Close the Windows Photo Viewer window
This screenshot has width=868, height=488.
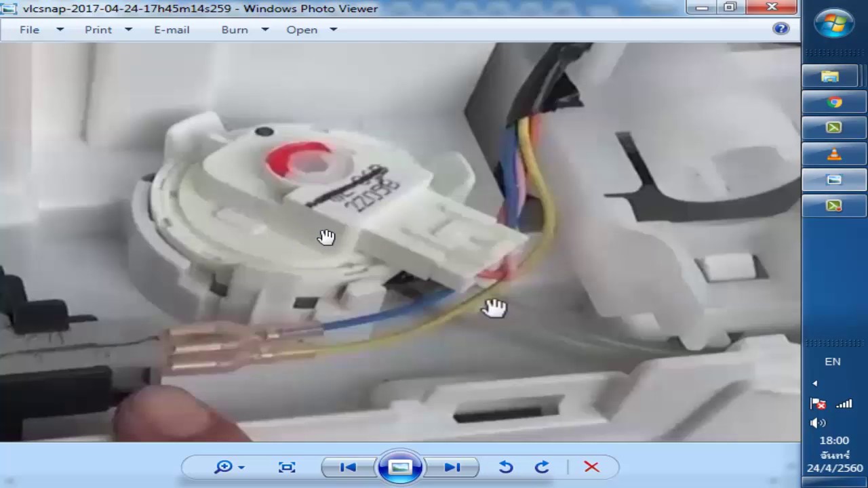(x=772, y=7)
